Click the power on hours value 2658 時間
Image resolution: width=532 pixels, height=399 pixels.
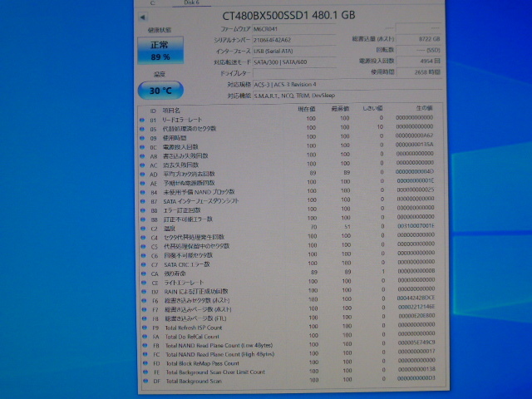tap(419, 72)
